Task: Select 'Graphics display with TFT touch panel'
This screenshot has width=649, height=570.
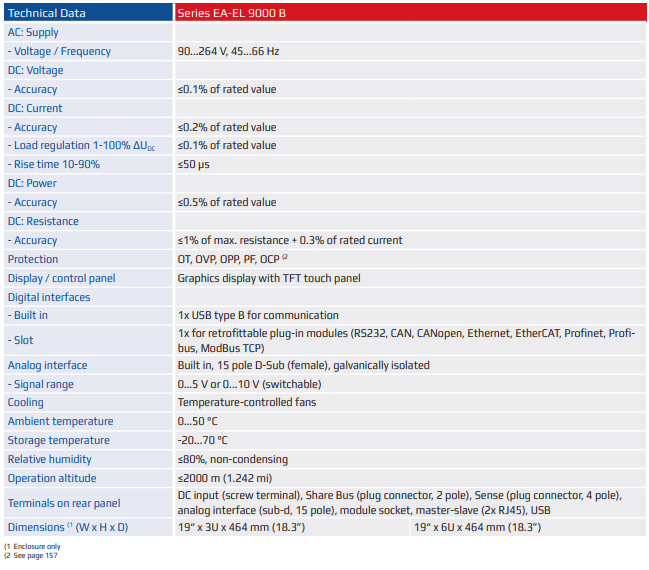Action: point(269,278)
